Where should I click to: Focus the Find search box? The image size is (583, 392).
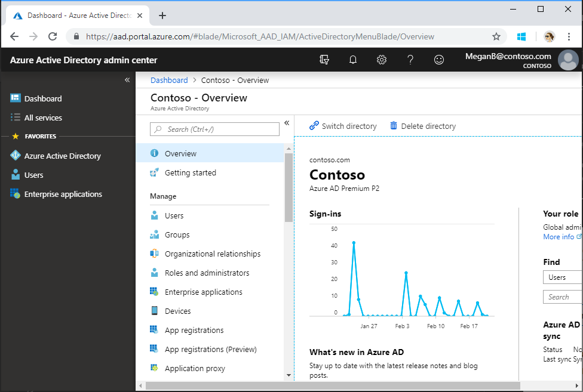(x=563, y=297)
